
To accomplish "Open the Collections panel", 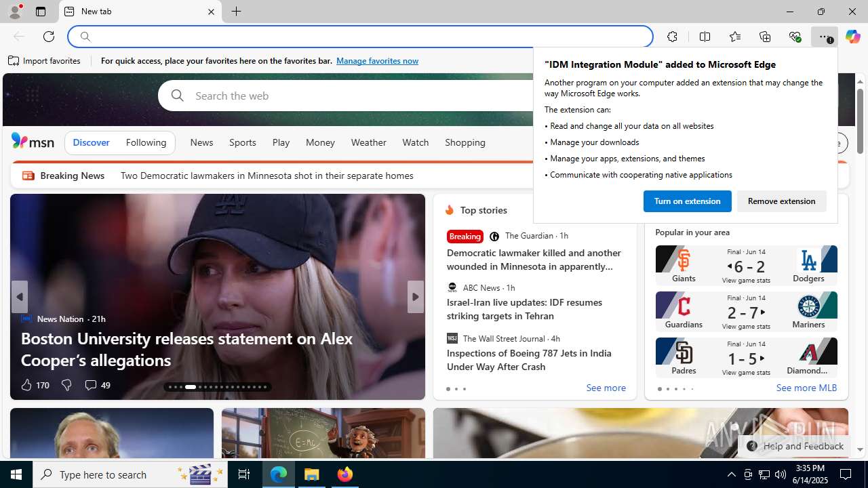I will 765,37.
